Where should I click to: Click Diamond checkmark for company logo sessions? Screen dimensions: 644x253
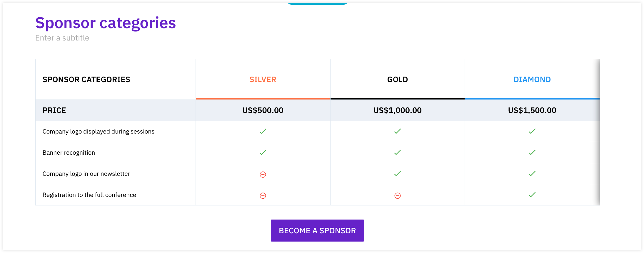coord(532,131)
